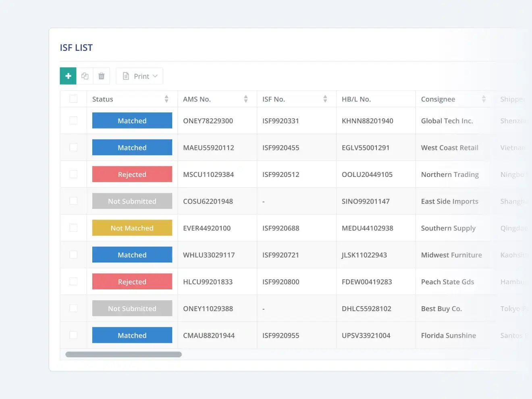The width and height of the screenshot is (532, 399).
Task: Tick the select-all header checkbox
Action: click(x=73, y=99)
